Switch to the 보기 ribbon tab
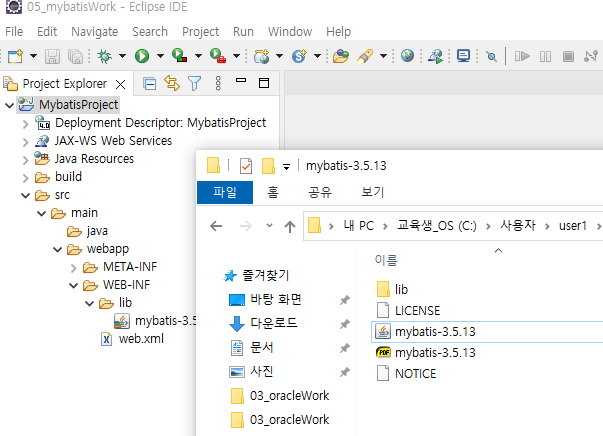603x436 pixels. pyautogui.click(x=372, y=192)
